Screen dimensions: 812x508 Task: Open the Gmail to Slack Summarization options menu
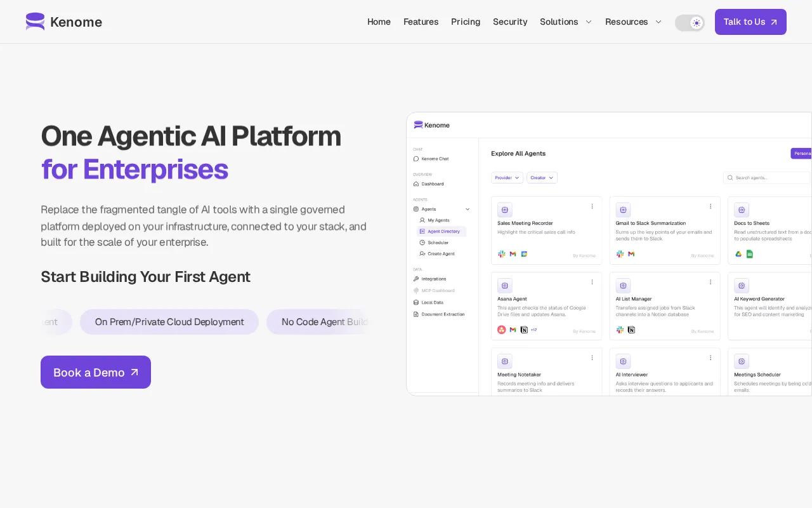coord(710,206)
